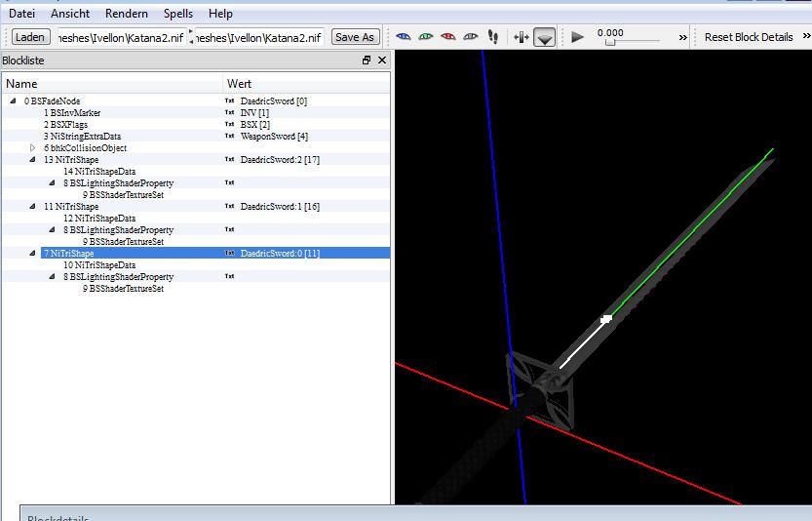Expand the 6 bhkCollisionObject node
Screen dimensions: 812x521
[x=33, y=148]
